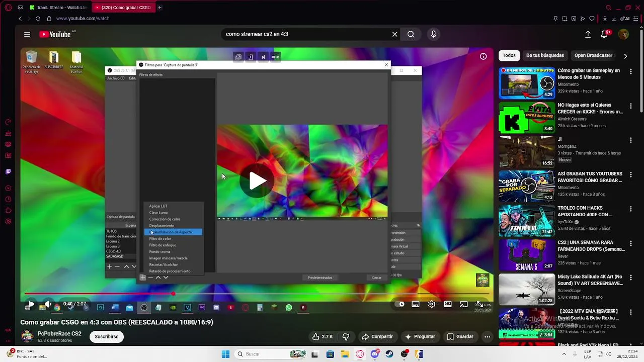Go back in browser history

point(20,19)
